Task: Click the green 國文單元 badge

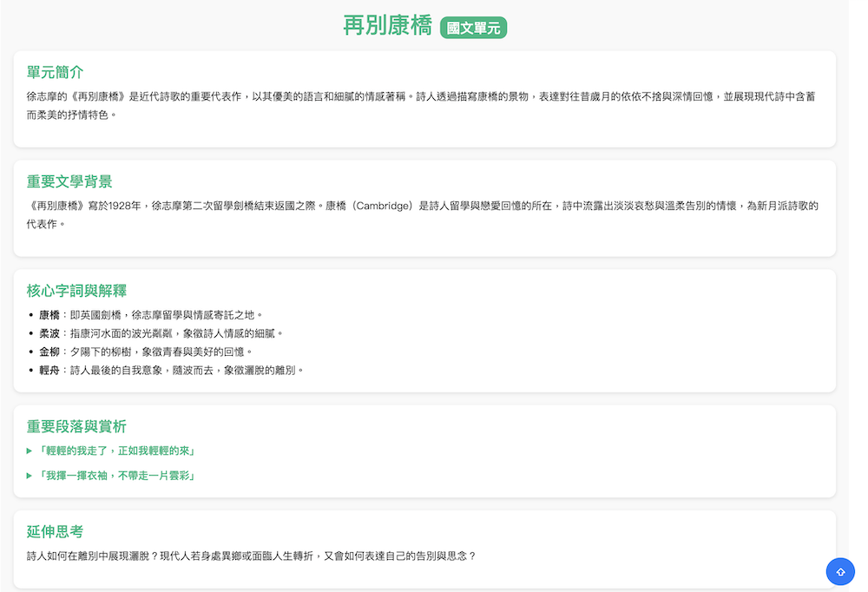Action: coord(473,28)
